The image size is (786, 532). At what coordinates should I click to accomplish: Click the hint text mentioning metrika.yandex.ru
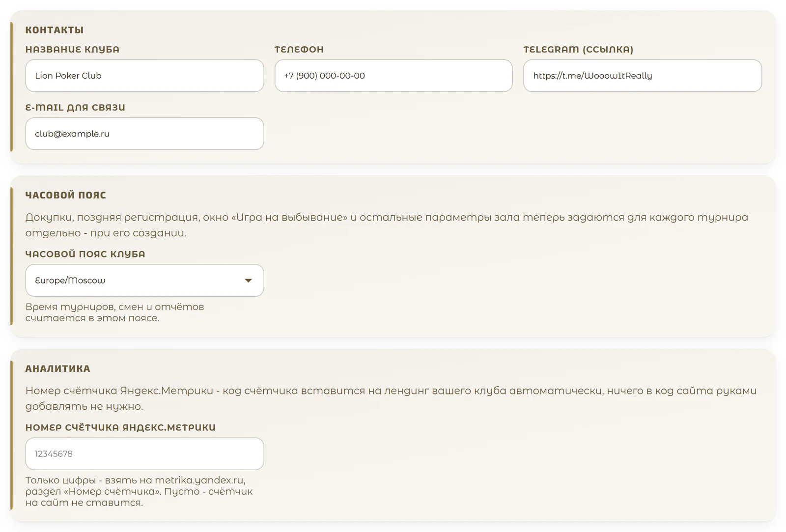click(x=139, y=491)
